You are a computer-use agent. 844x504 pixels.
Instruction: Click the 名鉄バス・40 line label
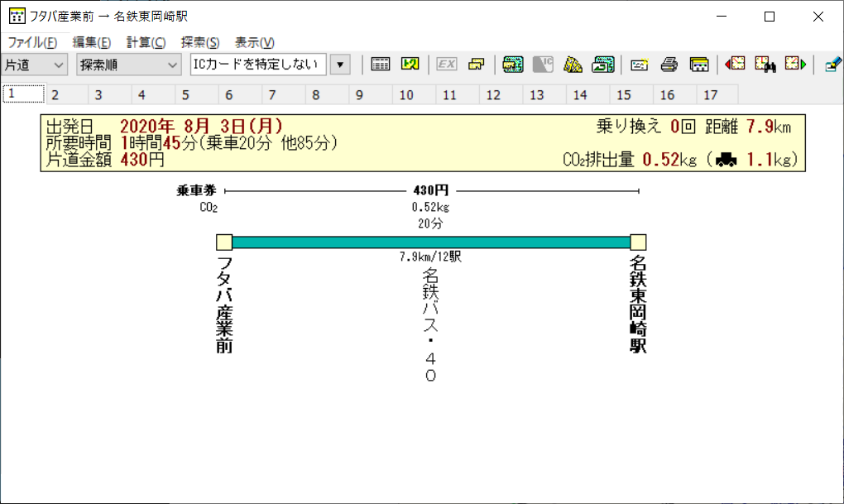coord(430,324)
